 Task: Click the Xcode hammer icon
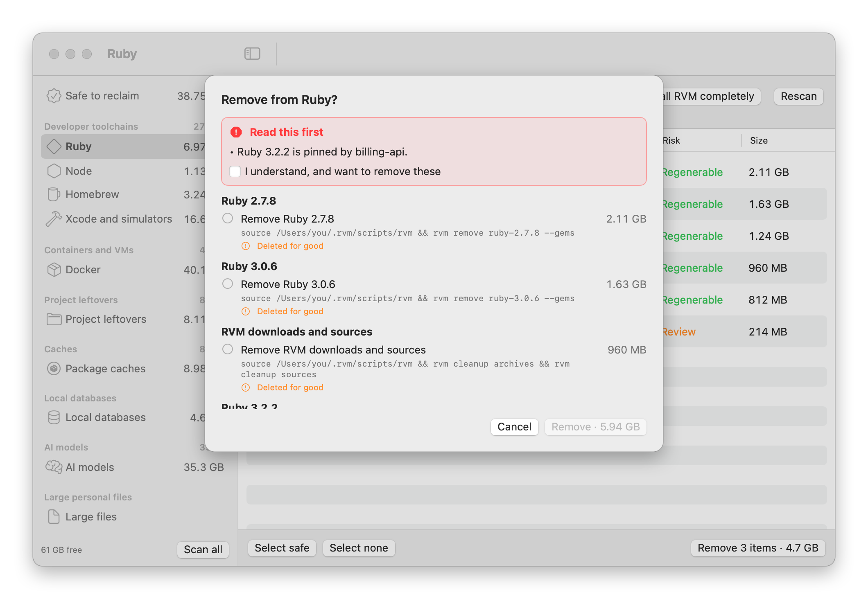click(x=54, y=219)
